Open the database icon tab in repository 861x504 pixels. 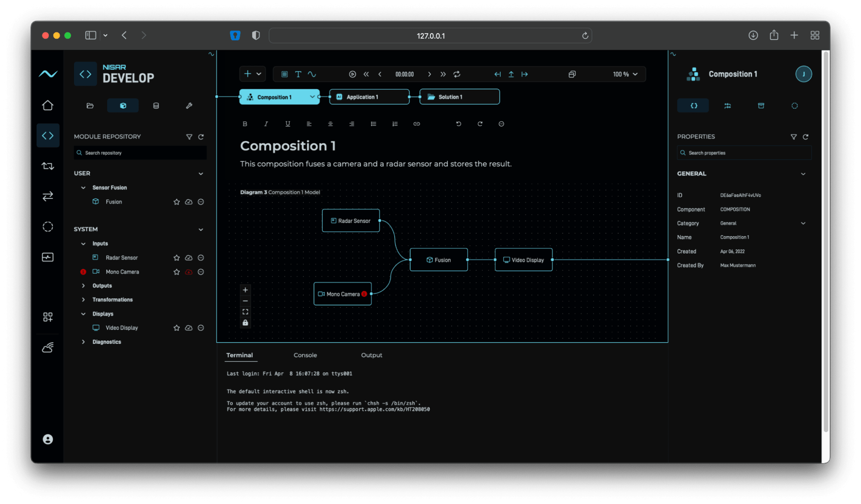pos(156,105)
